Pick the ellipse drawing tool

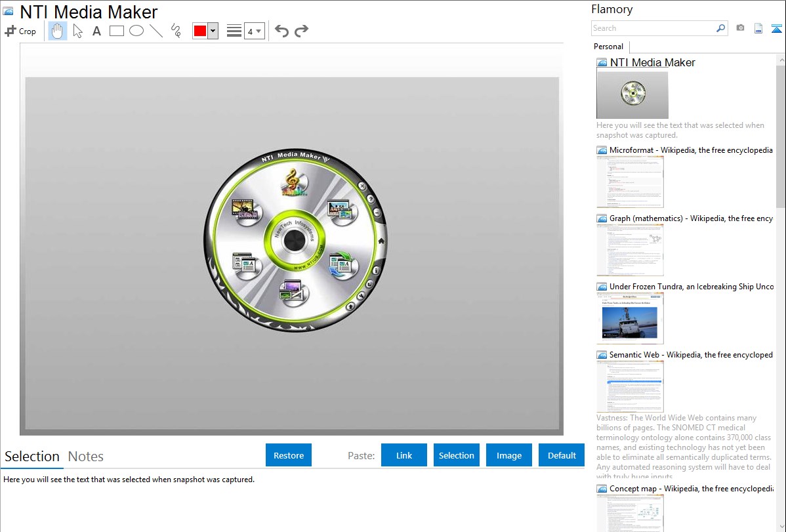(x=136, y=31)
